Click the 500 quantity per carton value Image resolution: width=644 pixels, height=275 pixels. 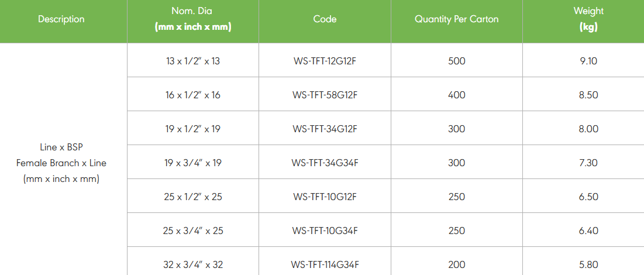[x=457, y=61]
